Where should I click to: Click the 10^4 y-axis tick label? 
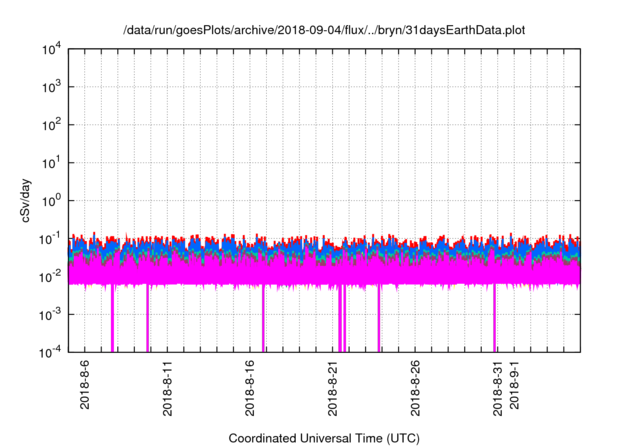click(51, 49)
